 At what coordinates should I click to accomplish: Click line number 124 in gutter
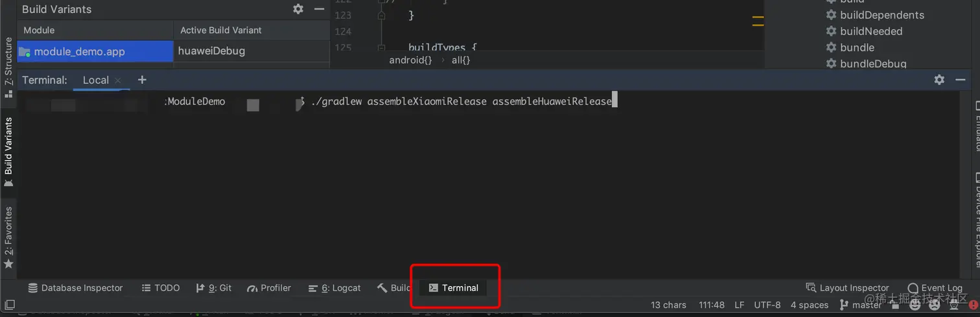343,31
